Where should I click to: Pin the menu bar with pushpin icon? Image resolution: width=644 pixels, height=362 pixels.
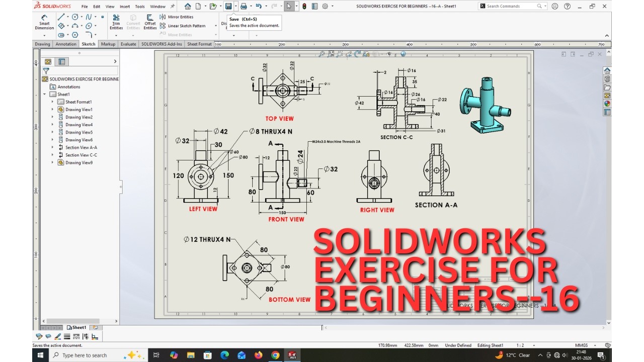[173, 7]
